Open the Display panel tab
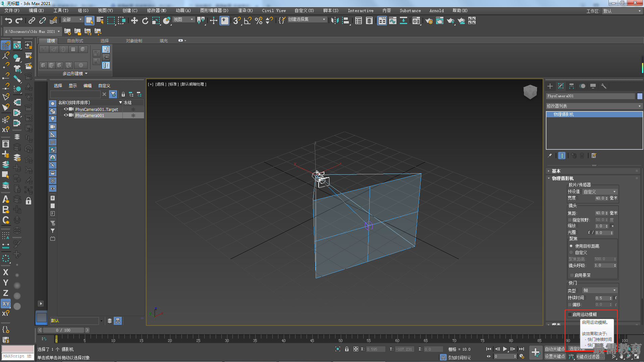Viewport: 644px width, 362px height. point(593,86)
